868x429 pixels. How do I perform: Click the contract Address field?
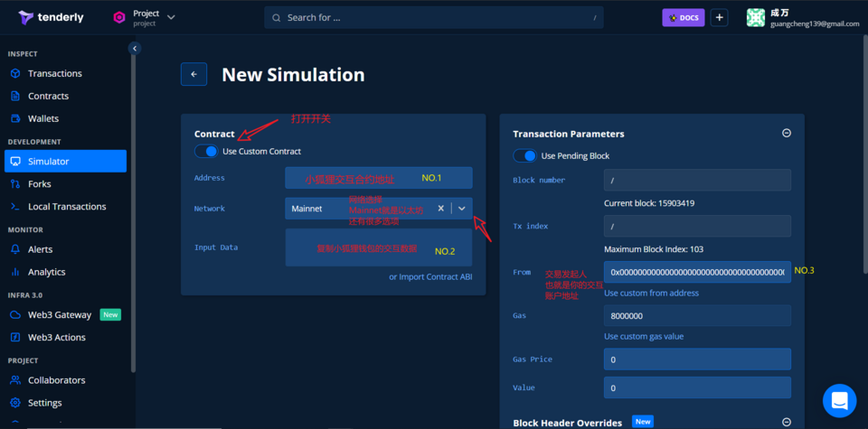pos(379,178)
